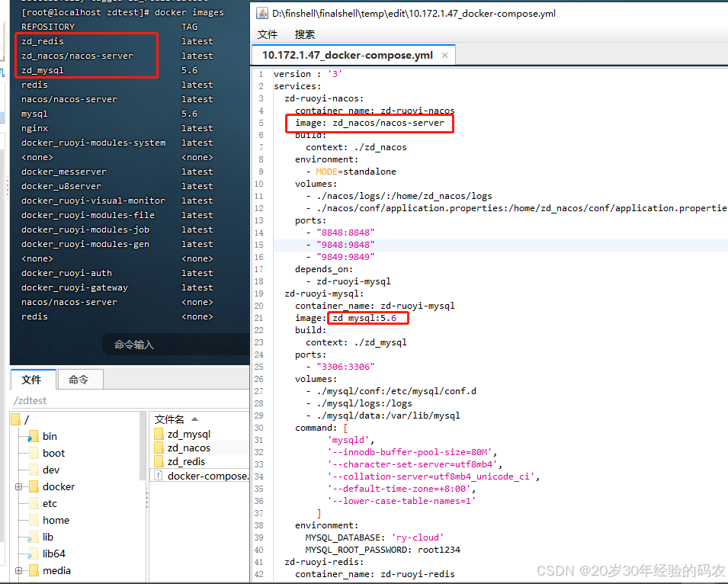Click line number 30 in the editor gutter
This screenshot has width=728, height=584.
pos(258,428)
